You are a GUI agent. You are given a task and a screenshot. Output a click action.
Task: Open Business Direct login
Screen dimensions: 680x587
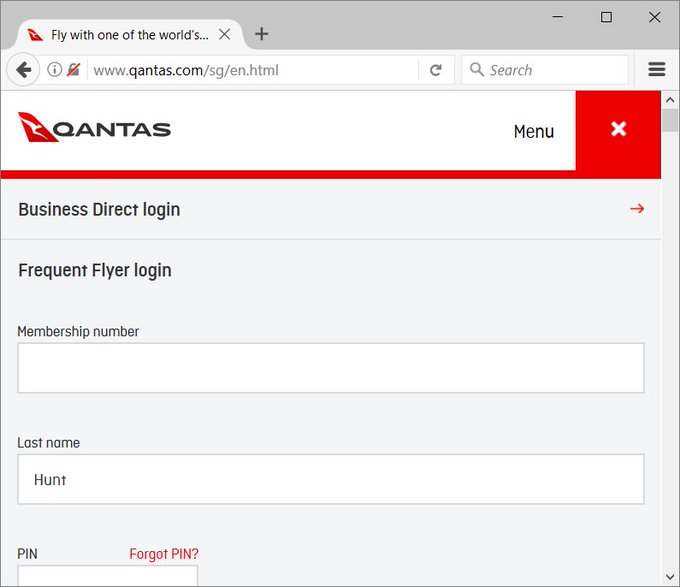(x=331, y=209)
